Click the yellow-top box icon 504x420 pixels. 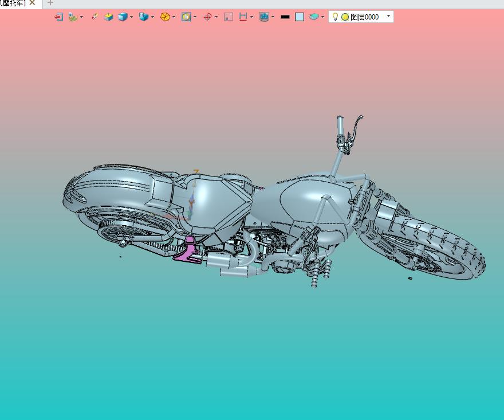coord(109,17)
